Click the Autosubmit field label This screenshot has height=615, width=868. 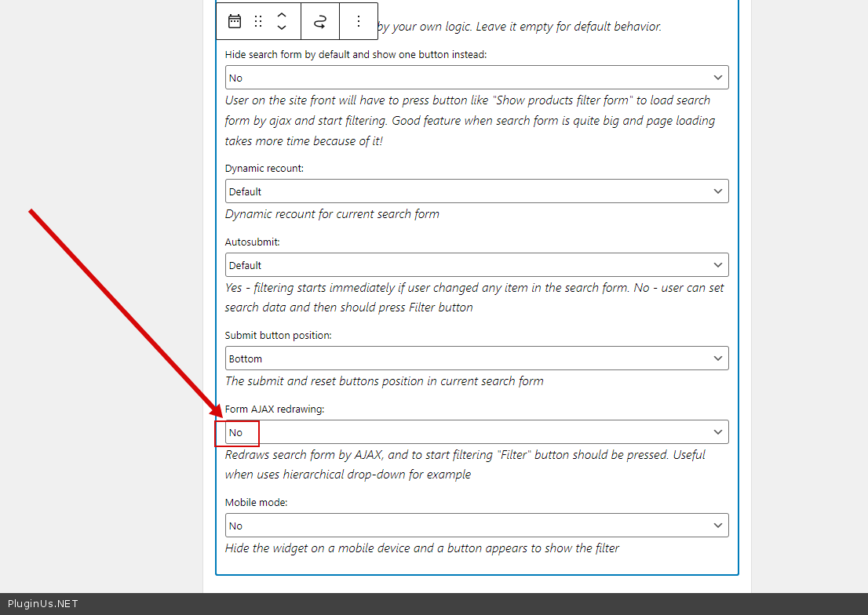pyautogui.click(x=252, y=242)
